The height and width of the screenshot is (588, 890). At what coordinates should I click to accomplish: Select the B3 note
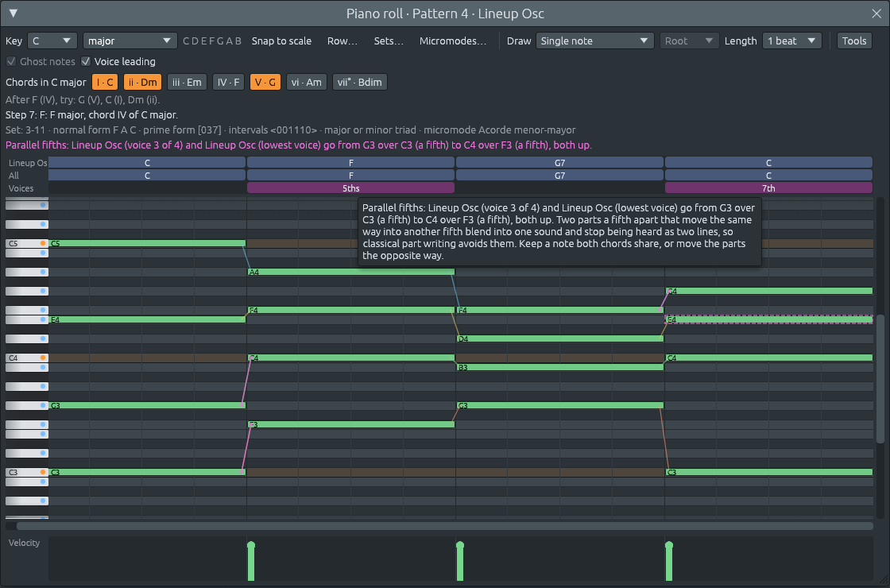coord(559,367)
